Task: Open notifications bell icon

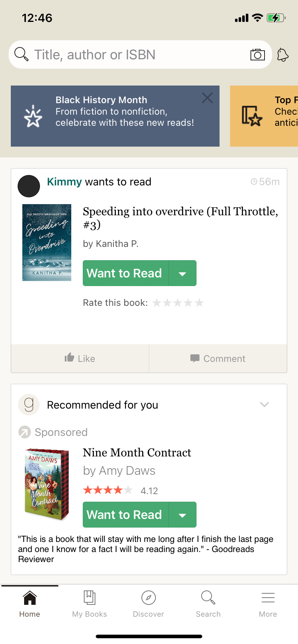Action: (x=283, y=55)
